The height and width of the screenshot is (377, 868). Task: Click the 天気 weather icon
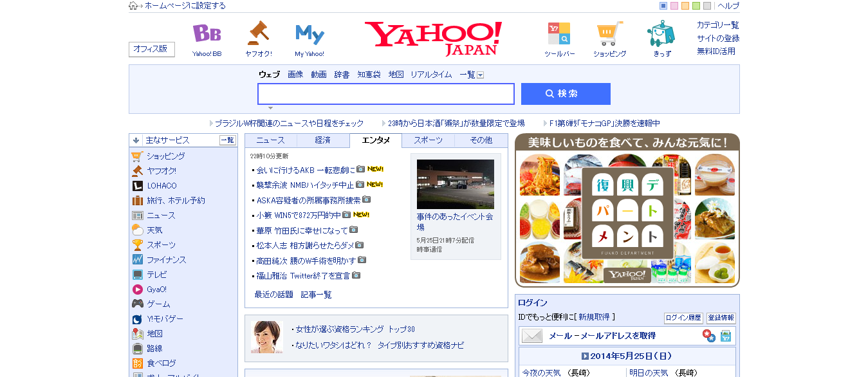pos(137,230)
